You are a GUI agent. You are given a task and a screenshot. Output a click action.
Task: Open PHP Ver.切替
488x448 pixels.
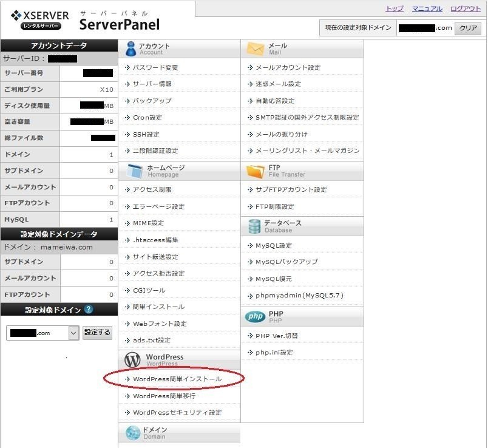(x=277, y=336)
